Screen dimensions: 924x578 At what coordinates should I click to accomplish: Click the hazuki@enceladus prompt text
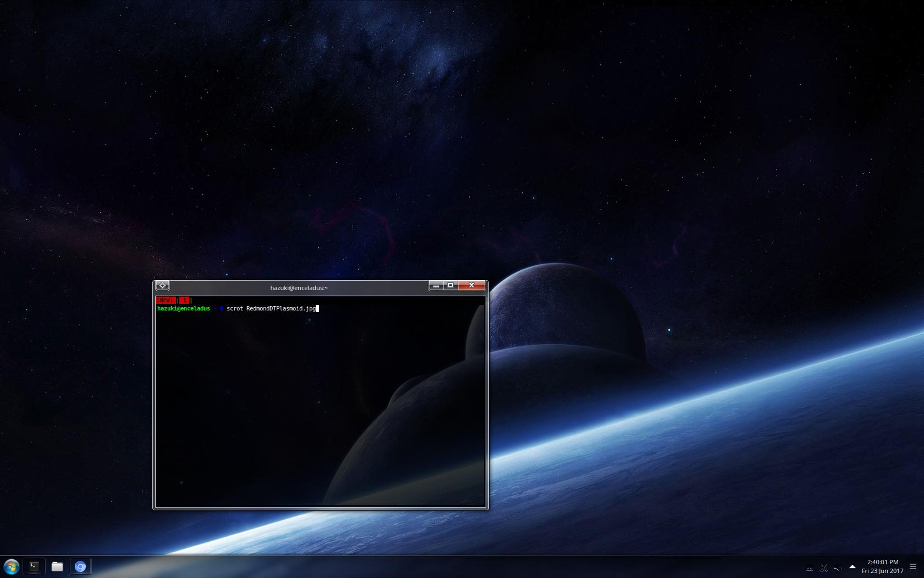184,309
